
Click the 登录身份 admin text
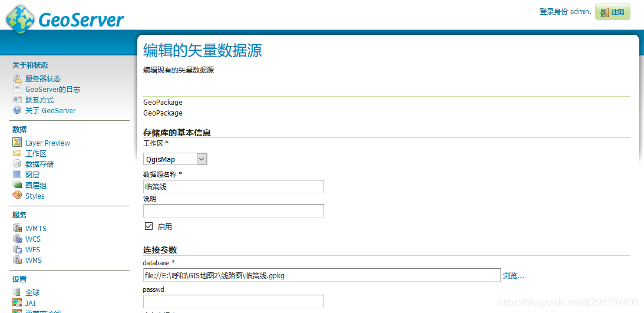point(566,12)
